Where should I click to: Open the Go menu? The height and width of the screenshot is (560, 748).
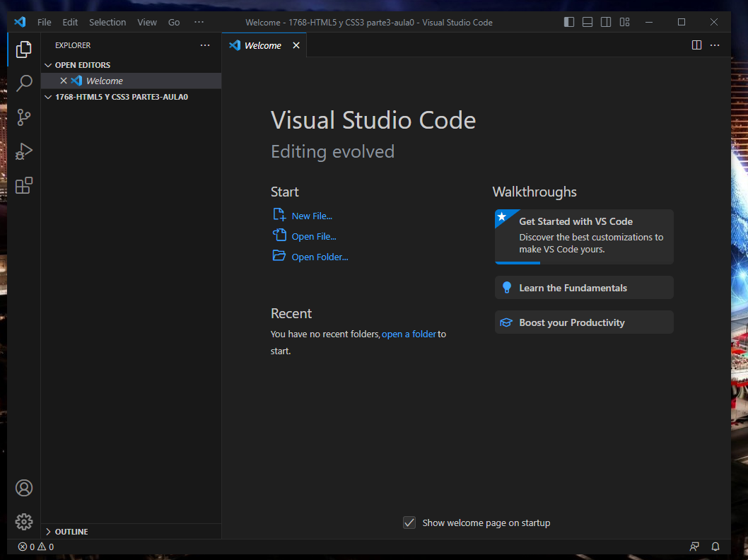coord(174,23)
